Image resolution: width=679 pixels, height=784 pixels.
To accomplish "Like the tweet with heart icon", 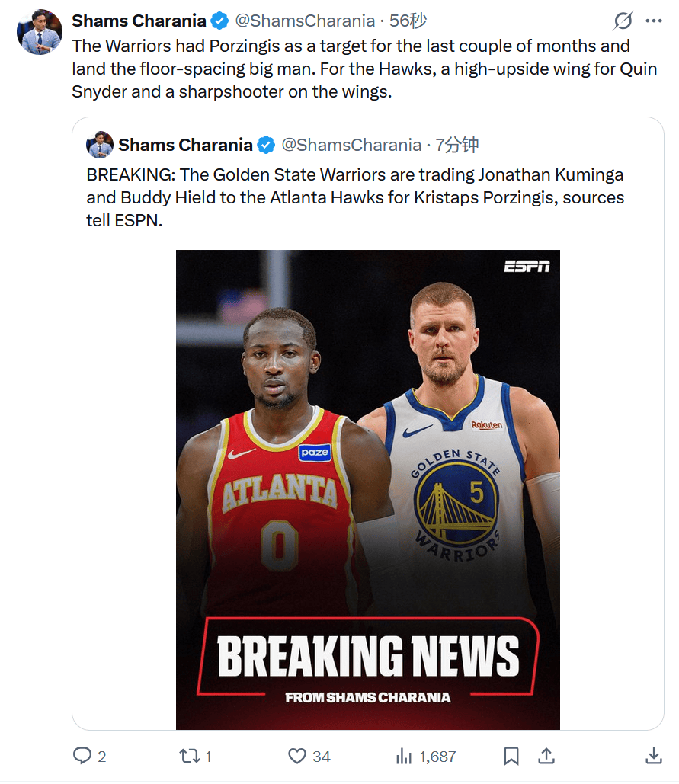I will (x=297, y=756).
